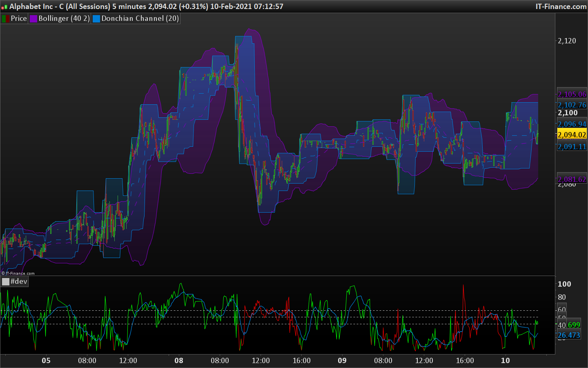
Task: Click the 2,100 price axis label
Action: (568, 113)
